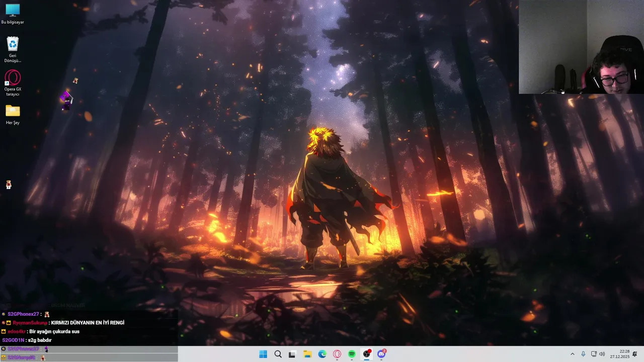Click the microphone tray icon
The height and width of the screenshot is (362, 644).
click(x=583, y=354)
